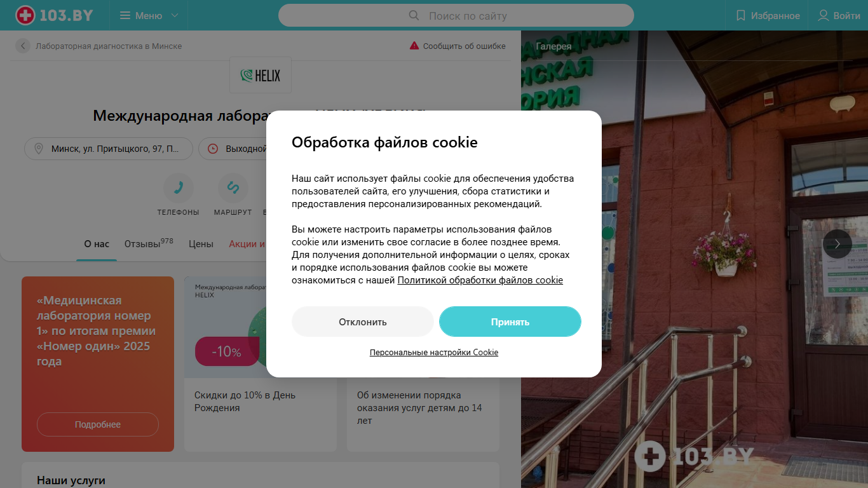
Task: Click the Подробнее button on the orange banner
Action: coord(98,424)
